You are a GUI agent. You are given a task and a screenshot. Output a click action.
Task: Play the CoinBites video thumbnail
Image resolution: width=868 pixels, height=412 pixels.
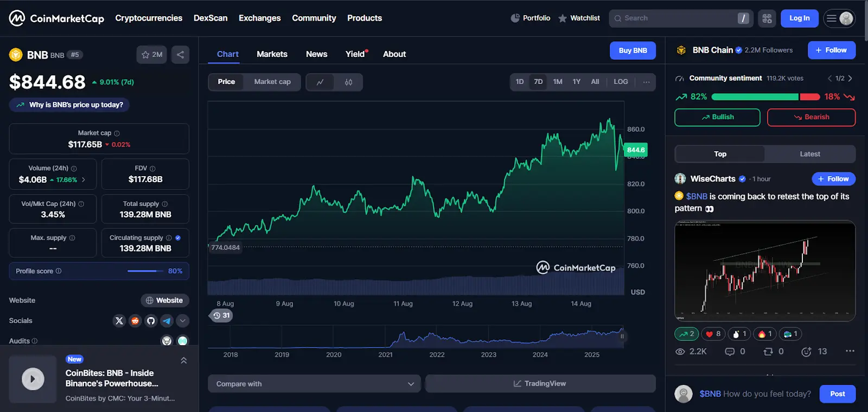33,379
